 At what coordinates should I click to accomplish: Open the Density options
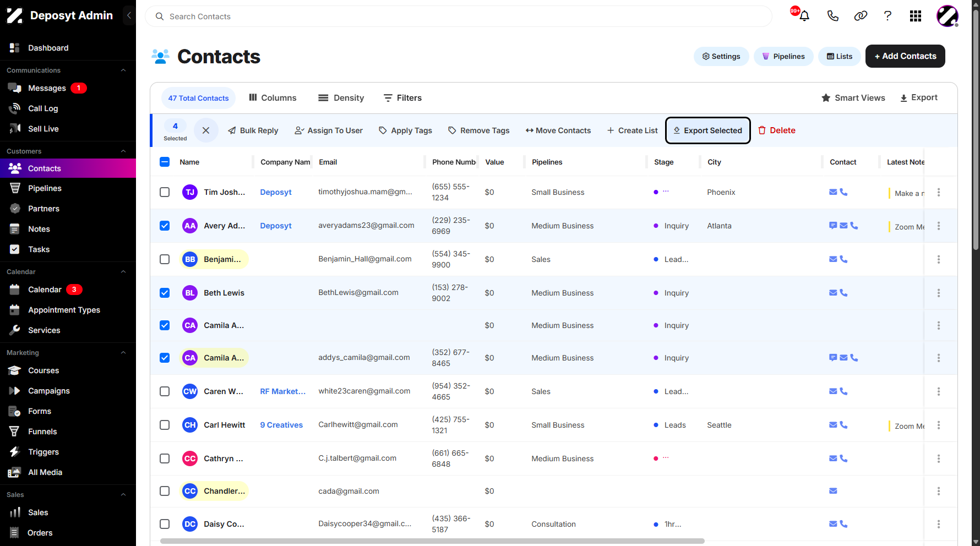coord(341,98)
